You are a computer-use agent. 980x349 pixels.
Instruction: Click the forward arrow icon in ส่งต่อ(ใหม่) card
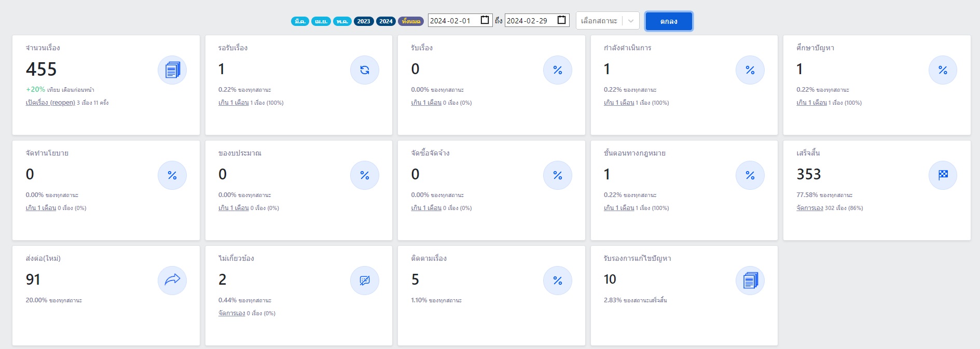point(172,281)
